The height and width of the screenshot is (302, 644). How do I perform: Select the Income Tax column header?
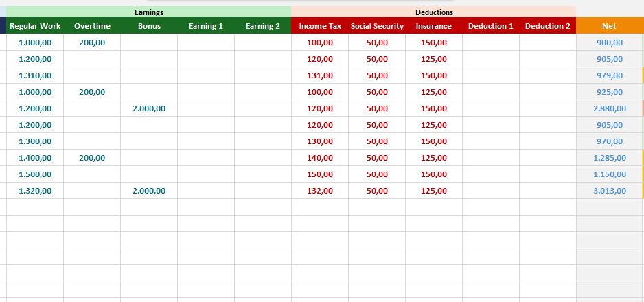320,26
